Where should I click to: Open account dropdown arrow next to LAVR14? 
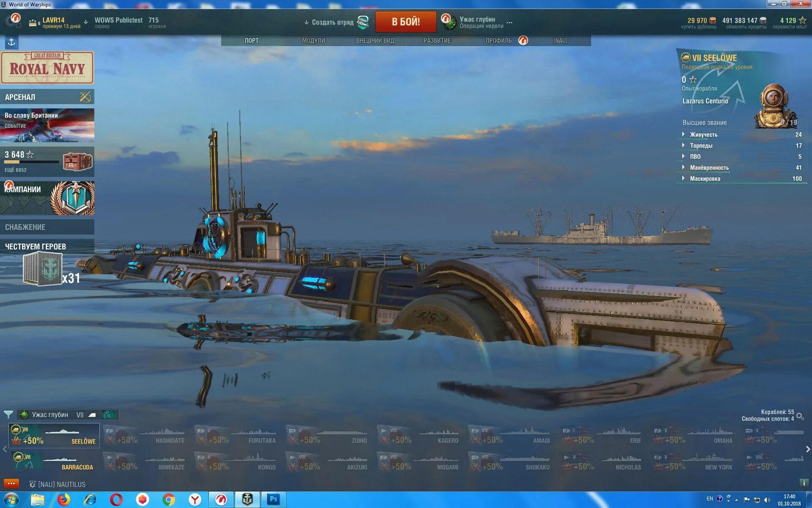86,22
